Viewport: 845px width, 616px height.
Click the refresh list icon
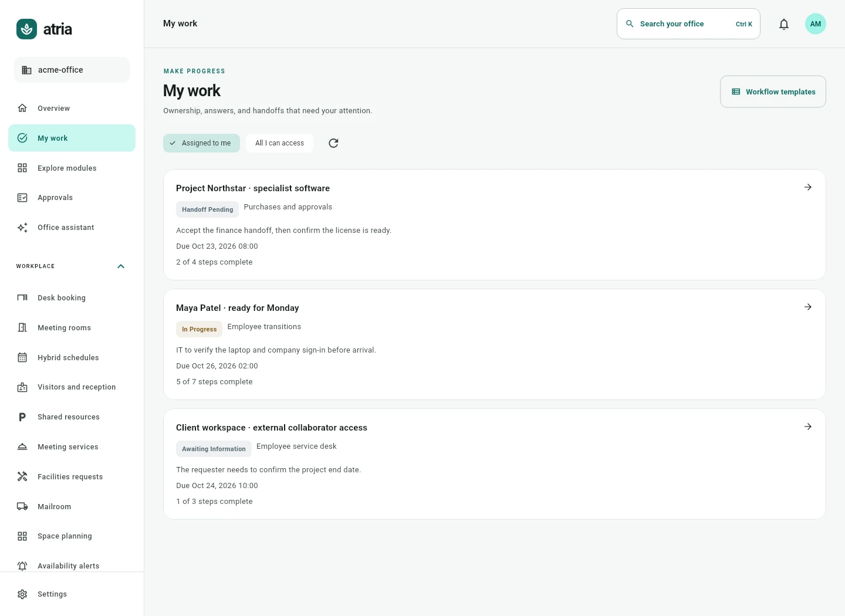pyautogui.click(x=333, y=143)
